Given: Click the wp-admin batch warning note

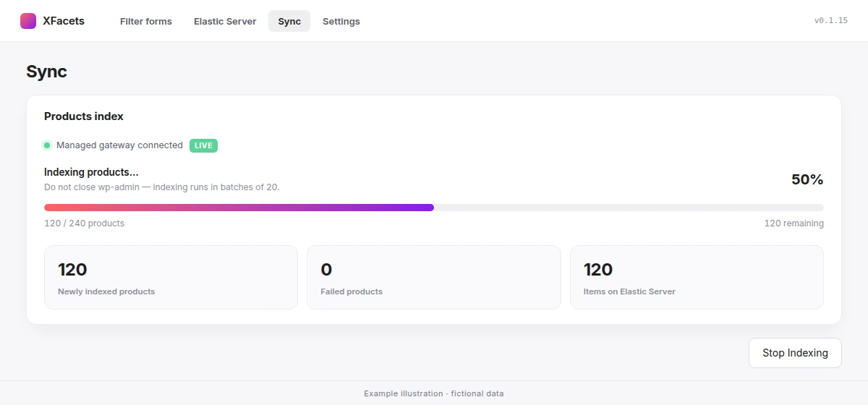Looking at the screenshot, I should (162, 187).
